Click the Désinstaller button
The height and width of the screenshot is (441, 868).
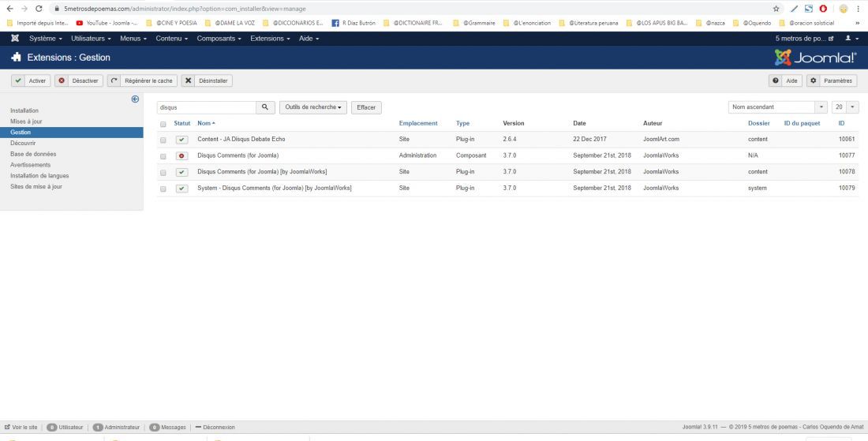(207, 80)
